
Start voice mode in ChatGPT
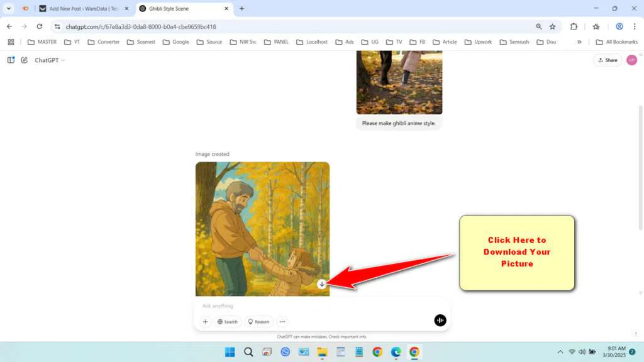440,320
